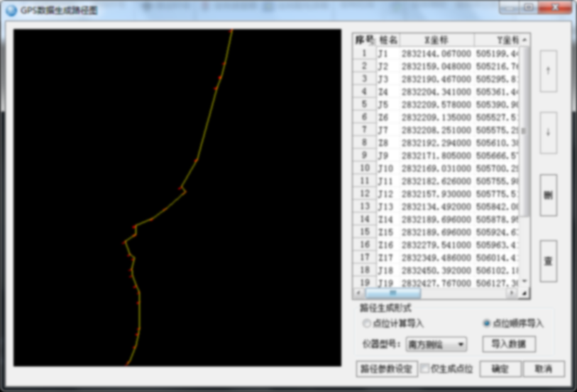
Task: Click the table's horizontal scroll right arrow
Action: pos(512,293)
